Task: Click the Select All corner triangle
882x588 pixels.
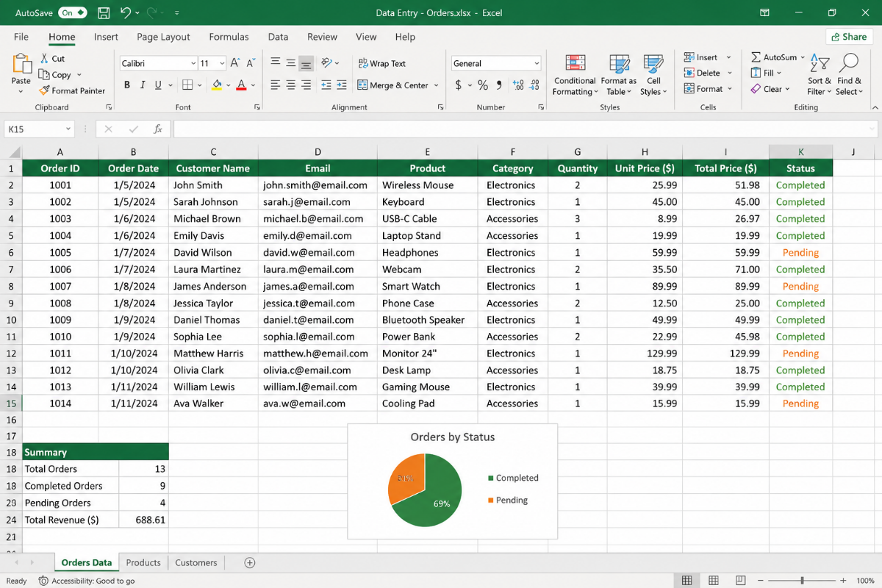Action: (x=14, y=152)
